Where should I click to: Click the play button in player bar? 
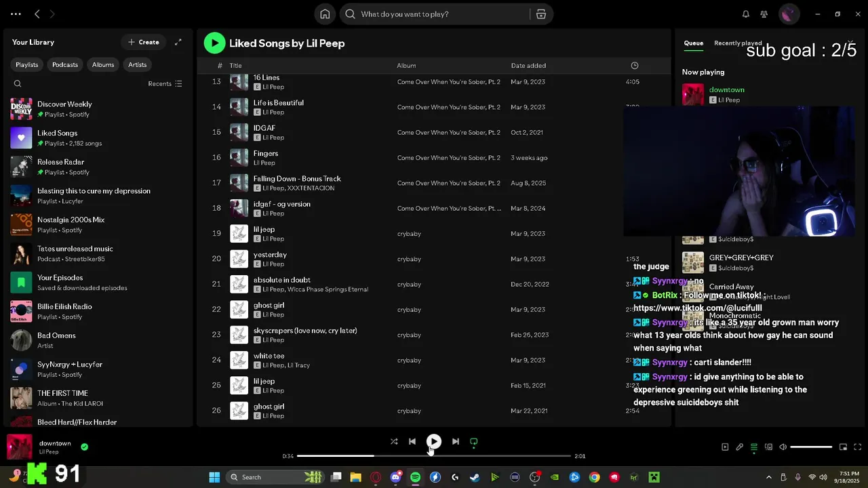pos(434,441)
